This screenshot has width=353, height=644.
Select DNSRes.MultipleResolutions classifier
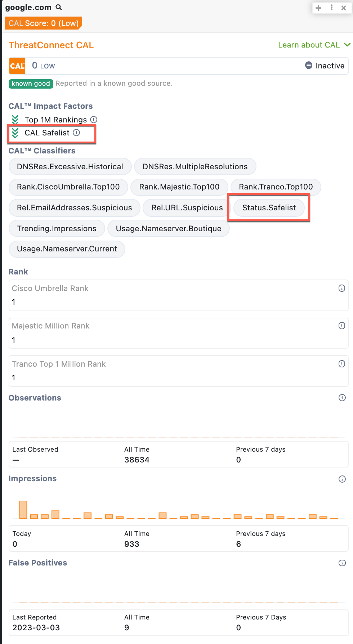point(195,167)
